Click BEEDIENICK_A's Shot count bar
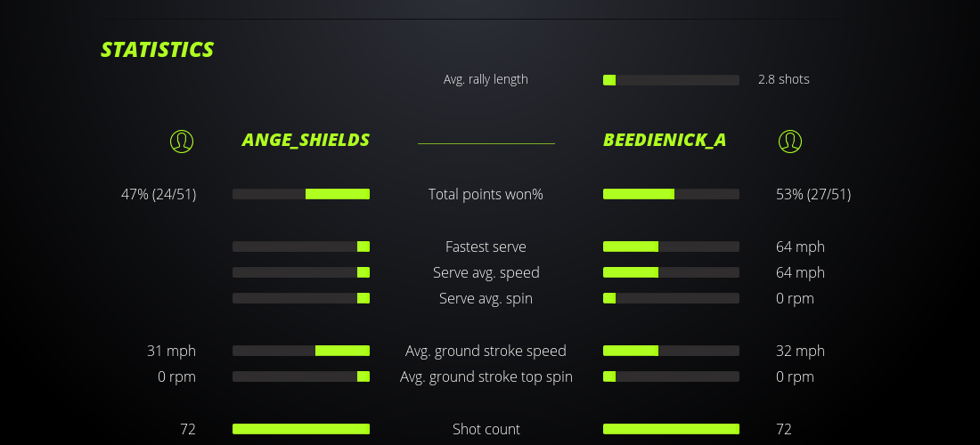The image size is (980, 445). pyautogui.click(x=671, y=429)
